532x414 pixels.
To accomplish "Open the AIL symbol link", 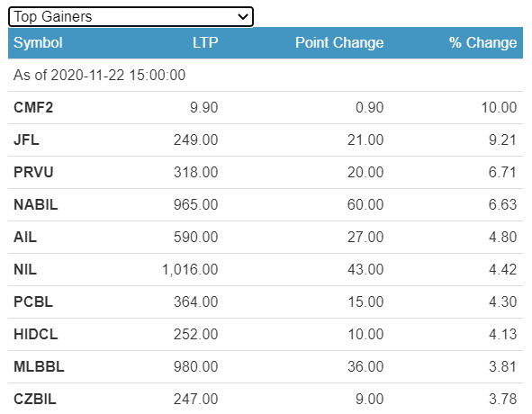I will 25,237.
